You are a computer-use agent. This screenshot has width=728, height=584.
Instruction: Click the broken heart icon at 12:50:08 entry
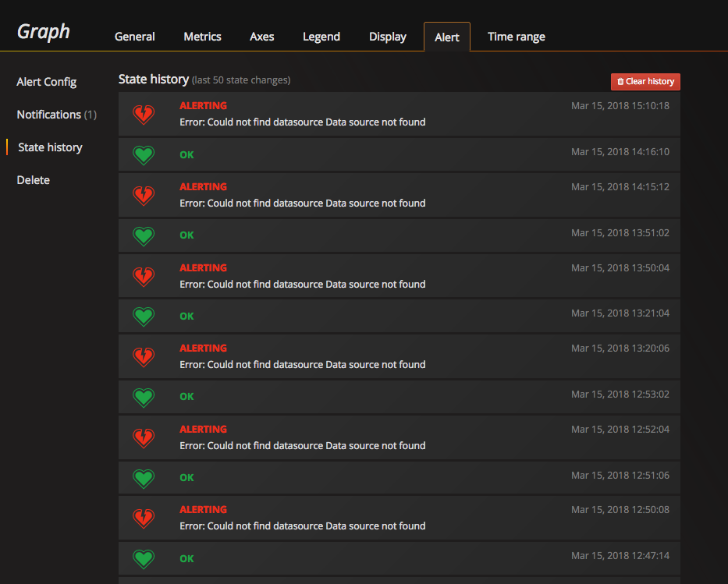[144, 517]
